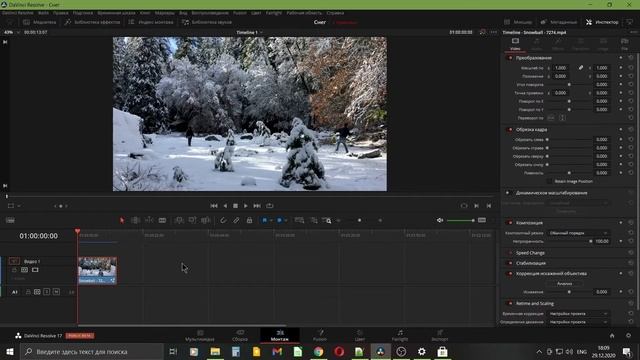Screen dimensions: 640x360
Task: Add keyframe for Rotation Angle
Action: click(621, 84)
